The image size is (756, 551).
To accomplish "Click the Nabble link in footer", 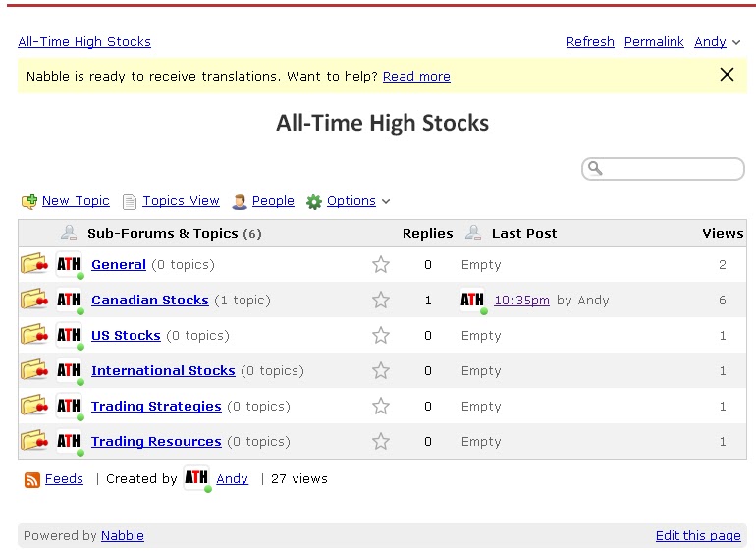I will pyautogui.click(x=123, y=535).
